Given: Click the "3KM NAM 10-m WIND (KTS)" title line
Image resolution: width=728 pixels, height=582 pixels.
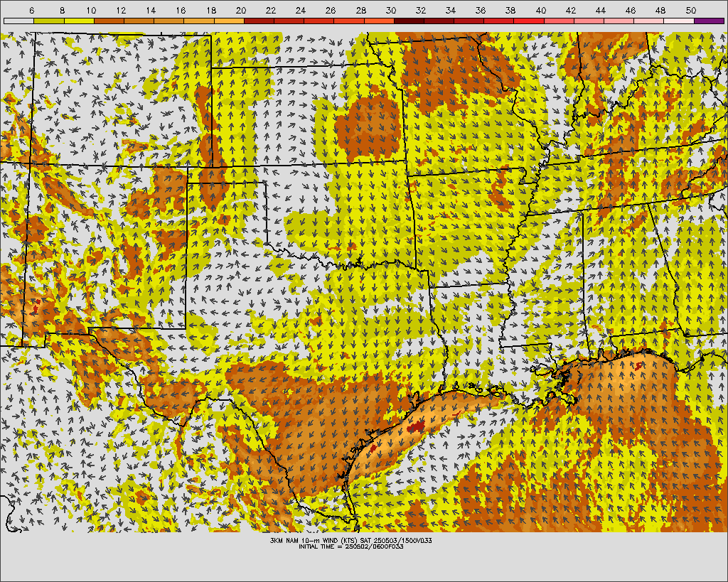Looking at the screenshot, I should 351,541.
